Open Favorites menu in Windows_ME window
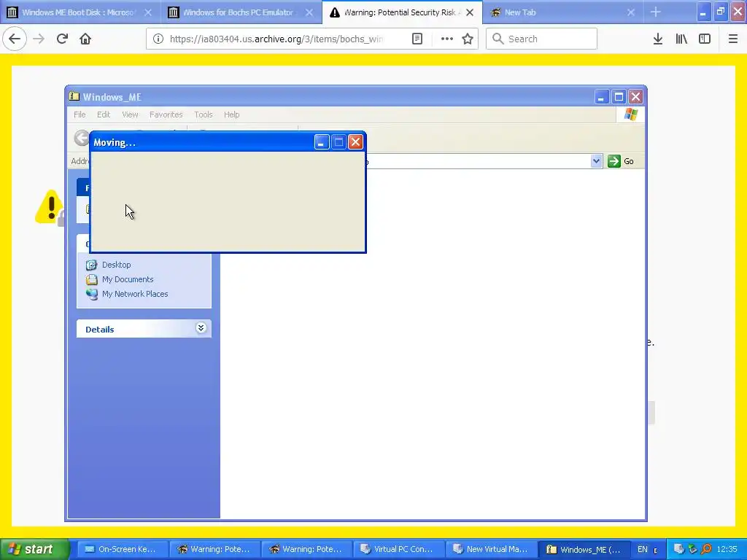 point(166,114)
